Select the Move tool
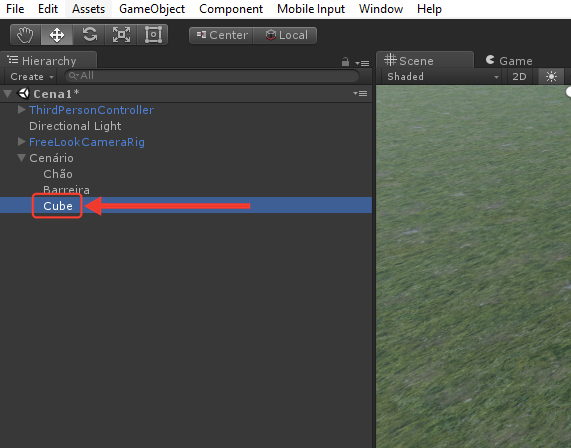Viewport: 571px width, 448px height. [x=57, y=35]
